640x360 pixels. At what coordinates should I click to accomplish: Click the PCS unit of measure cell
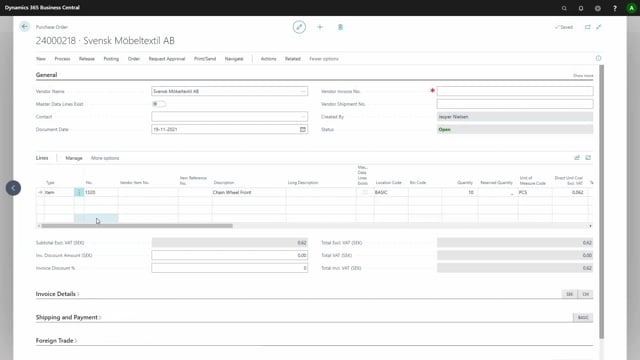pos(535,192)
